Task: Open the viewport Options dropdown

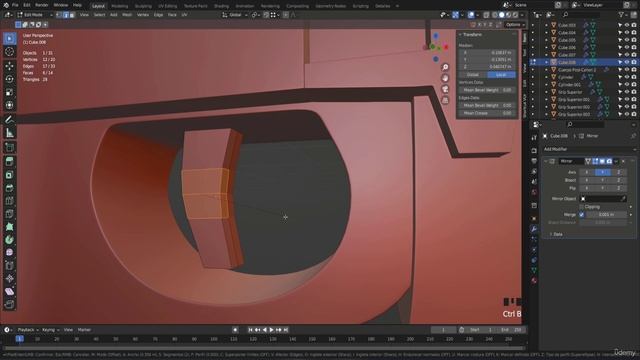Action: (515, 24)
